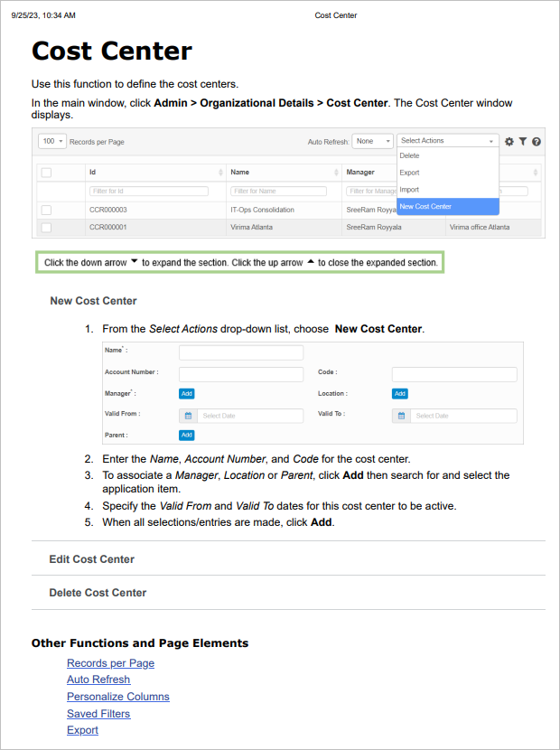Open the help question mark icon

click(537, 142)
